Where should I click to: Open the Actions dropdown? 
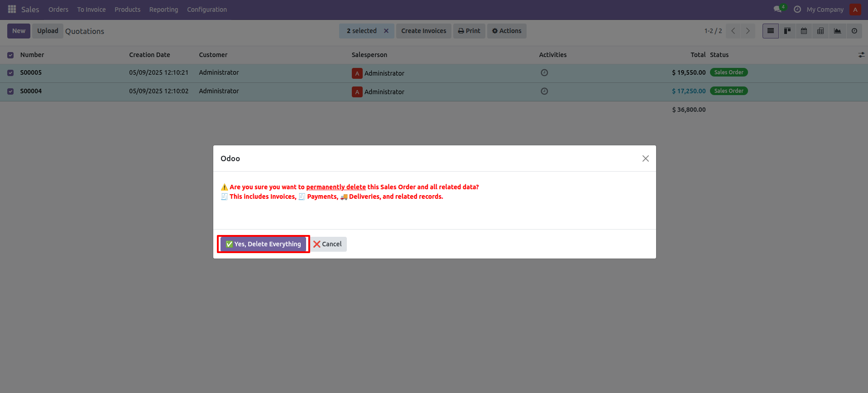pos(507,31)
